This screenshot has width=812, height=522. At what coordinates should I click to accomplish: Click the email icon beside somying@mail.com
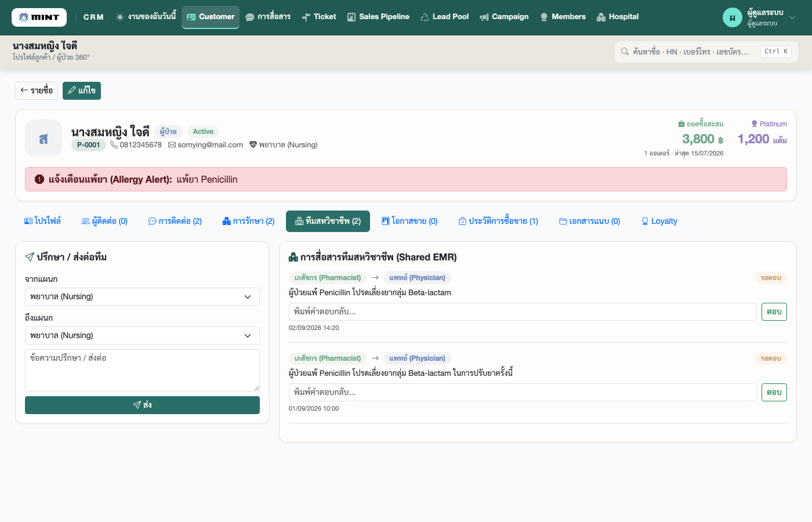pos(172,145)
